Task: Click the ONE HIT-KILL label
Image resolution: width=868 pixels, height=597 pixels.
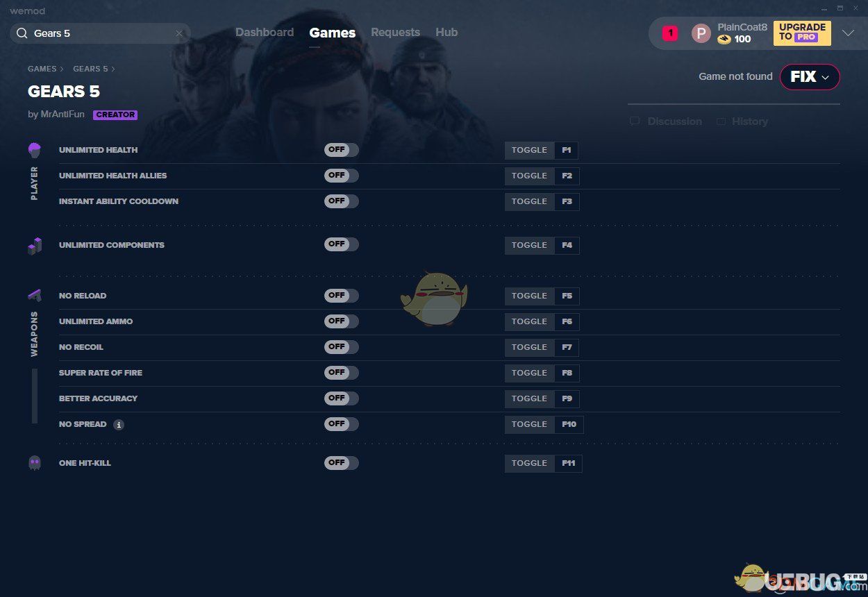Action: click(85, 463)
